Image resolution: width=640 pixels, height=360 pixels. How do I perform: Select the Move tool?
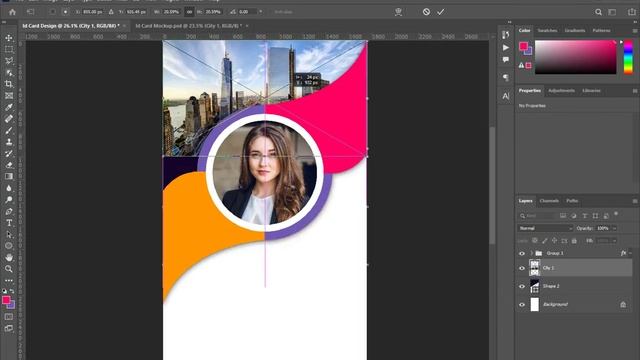pos(9,38)
